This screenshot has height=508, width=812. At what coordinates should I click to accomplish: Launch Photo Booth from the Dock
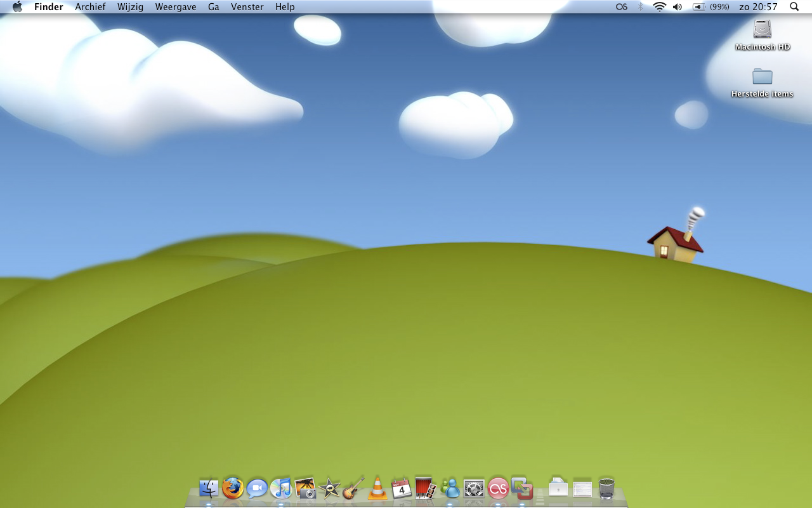(x=426, y=488)
